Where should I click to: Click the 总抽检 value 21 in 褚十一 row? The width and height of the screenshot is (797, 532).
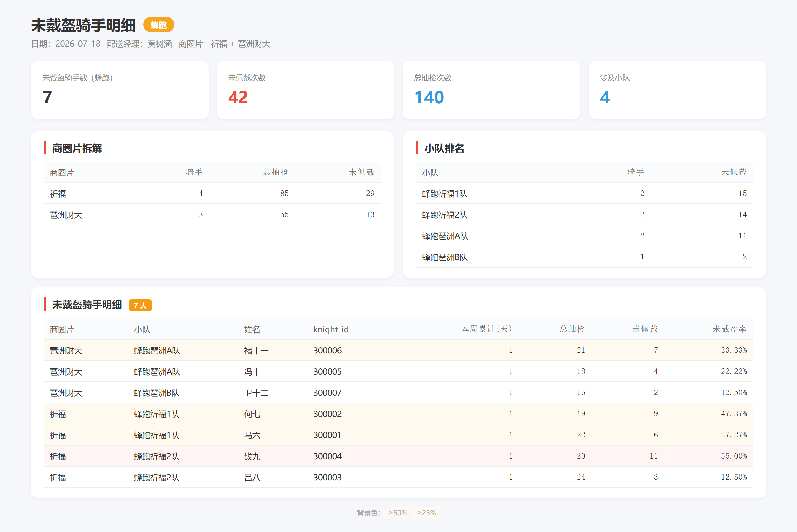click(581, 350)
